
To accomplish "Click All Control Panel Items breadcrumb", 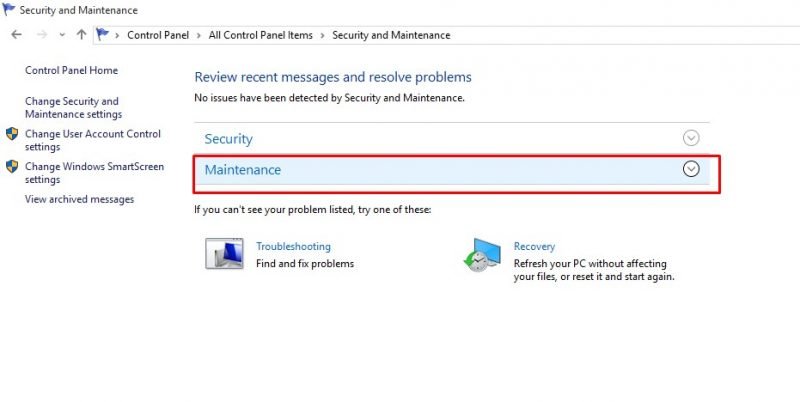I will coord(260,35).
